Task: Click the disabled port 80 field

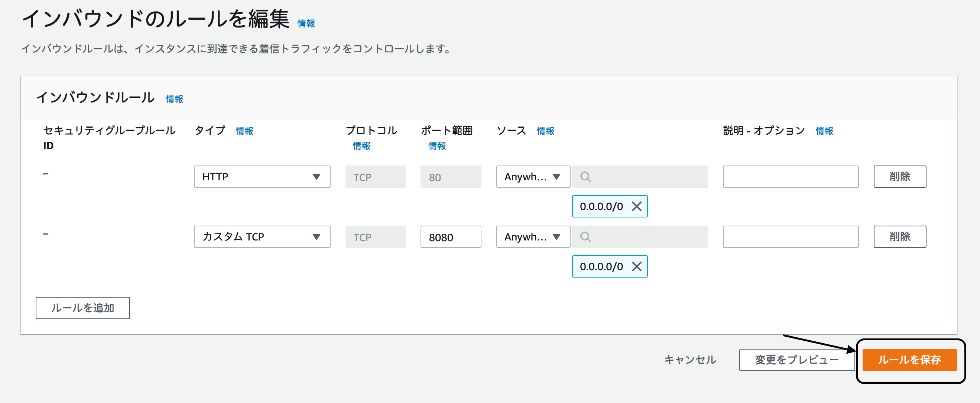Action: (450, 177)
